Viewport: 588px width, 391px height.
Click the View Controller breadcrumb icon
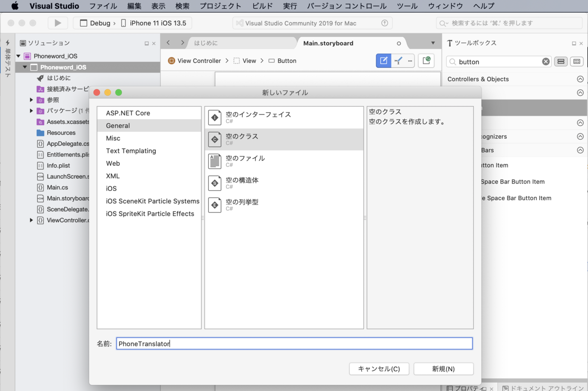pos(171,60)
